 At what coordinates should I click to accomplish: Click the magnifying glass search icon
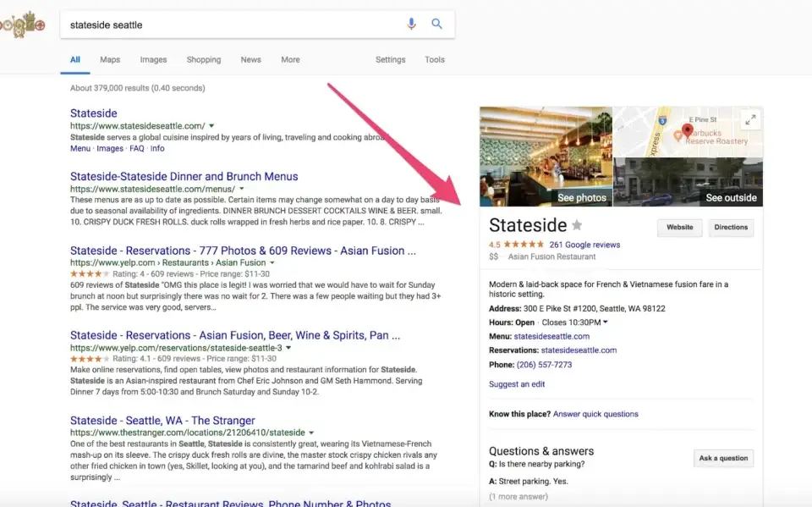click(x=437, y=24)
